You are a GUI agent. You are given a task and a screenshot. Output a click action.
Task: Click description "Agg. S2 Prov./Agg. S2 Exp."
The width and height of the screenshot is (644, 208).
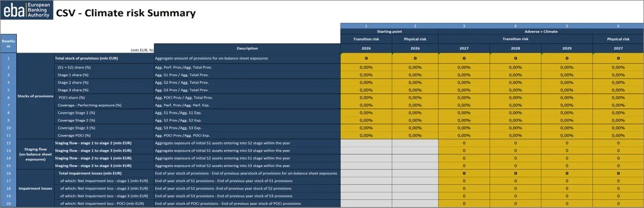tap(178, 120)
